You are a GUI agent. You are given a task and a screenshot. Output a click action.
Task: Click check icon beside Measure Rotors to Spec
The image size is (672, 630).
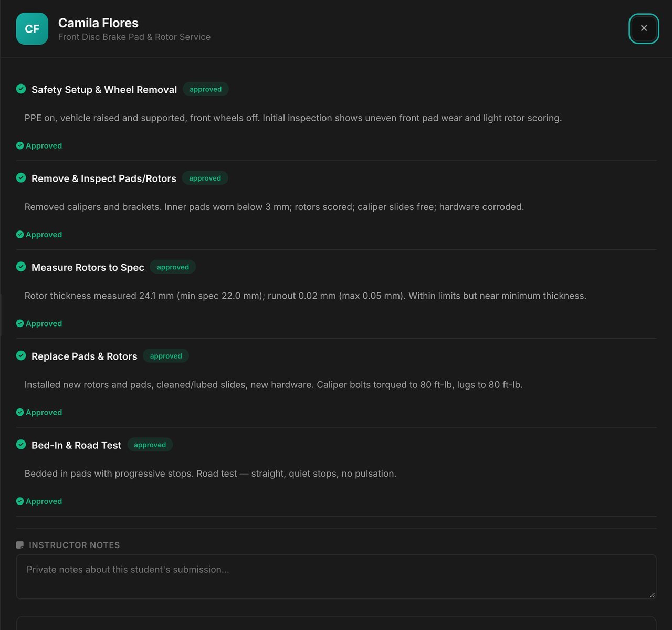21,267
